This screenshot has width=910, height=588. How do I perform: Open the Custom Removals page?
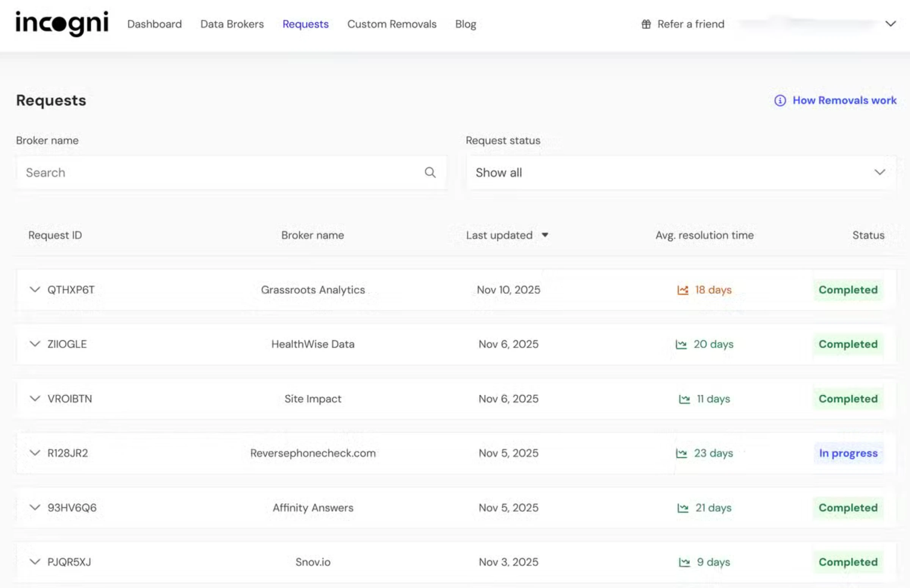392,24
